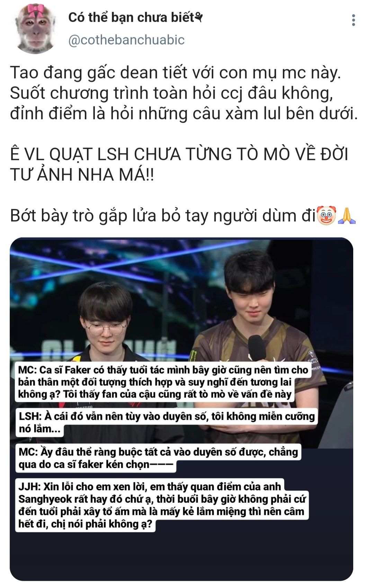Tap the MC caption ending "kén chọn"
Viewport: 374px width, 588px height.
[158, 458]
